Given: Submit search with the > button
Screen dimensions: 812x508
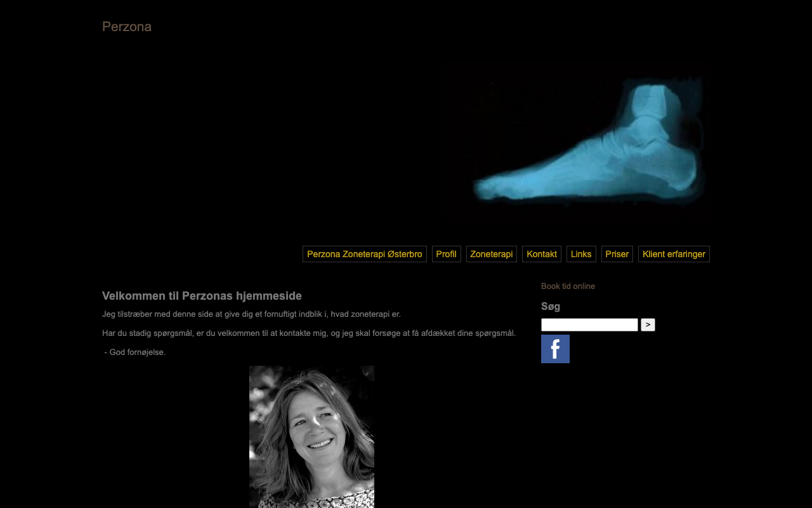Looking at the screenshot, I should pyautogui.click(x=648, y=325).
